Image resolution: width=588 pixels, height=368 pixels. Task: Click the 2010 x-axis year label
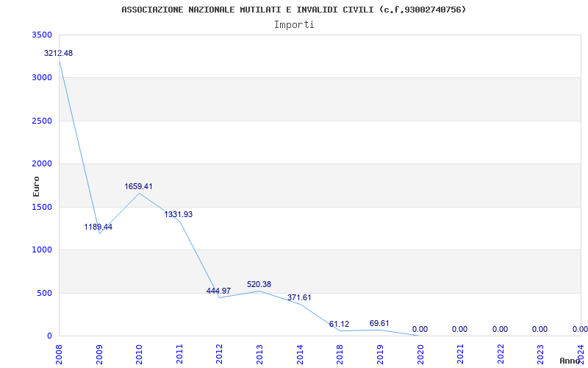pos(139,353)
